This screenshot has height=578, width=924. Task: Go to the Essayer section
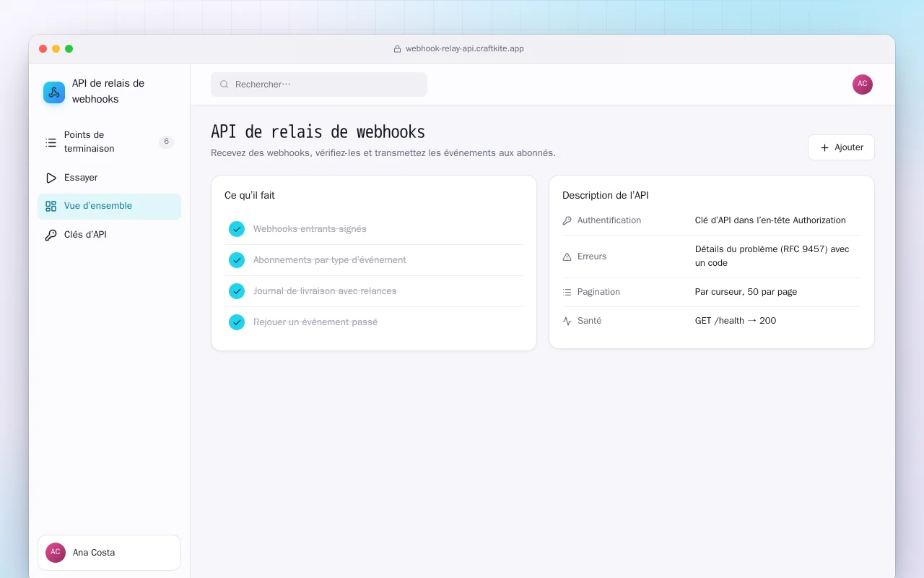click(109, 178)
